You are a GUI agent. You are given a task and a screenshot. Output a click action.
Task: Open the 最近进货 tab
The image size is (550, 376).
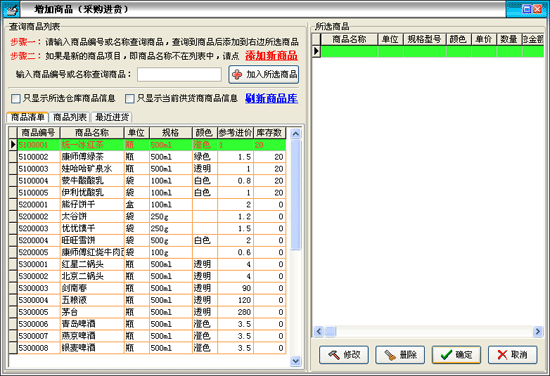click(112, 117)
